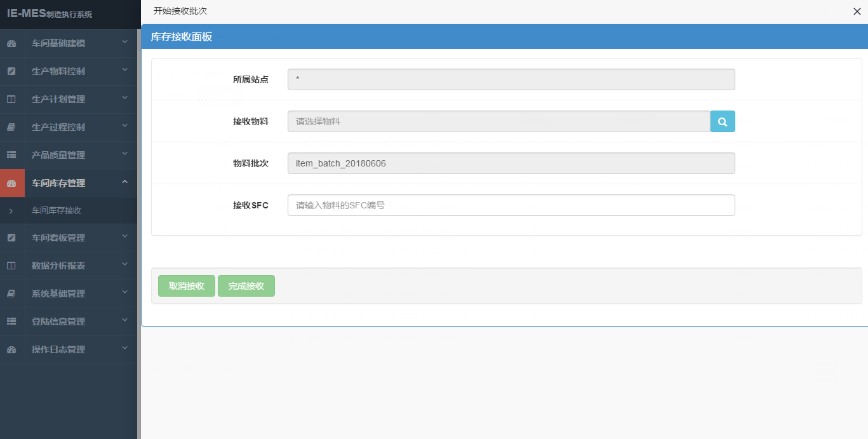The image size is (868, 439).
Task: Open the 车间库存接收 submenu item
Action: coord(57,210)
